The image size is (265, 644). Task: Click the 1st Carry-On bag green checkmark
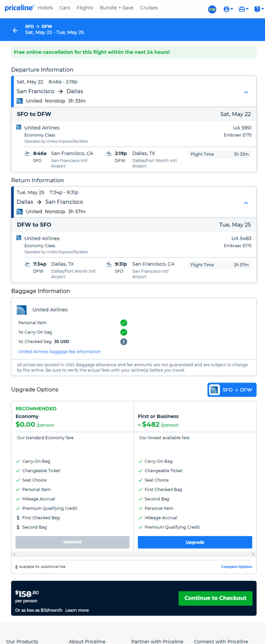124,332
